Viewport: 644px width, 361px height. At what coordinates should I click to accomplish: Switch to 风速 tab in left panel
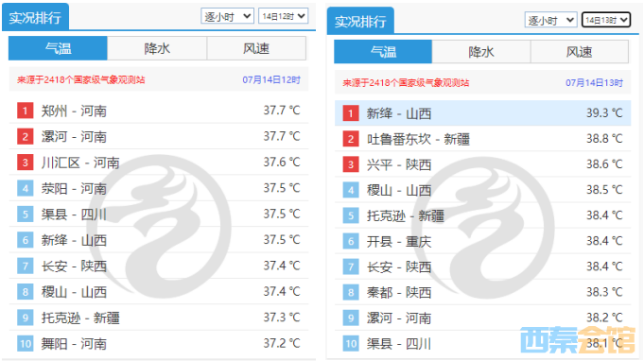(x=256, y=48)
